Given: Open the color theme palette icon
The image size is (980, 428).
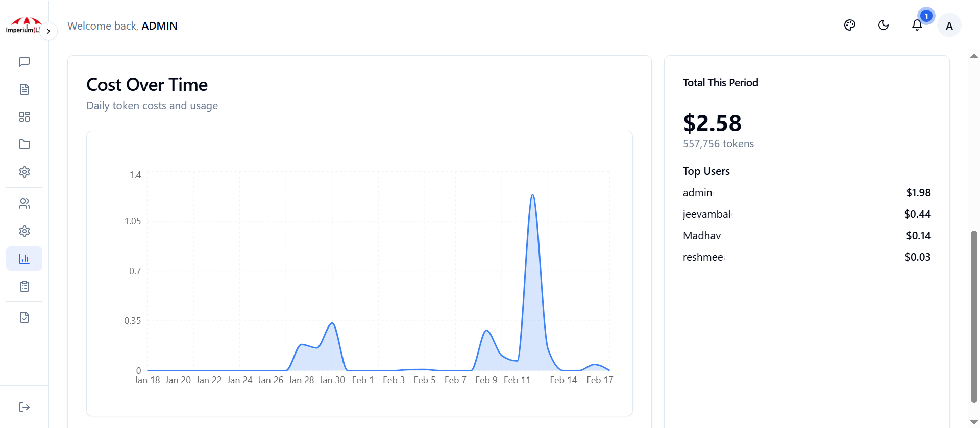Looking at the screenshot, I should [x=849, y=25].
